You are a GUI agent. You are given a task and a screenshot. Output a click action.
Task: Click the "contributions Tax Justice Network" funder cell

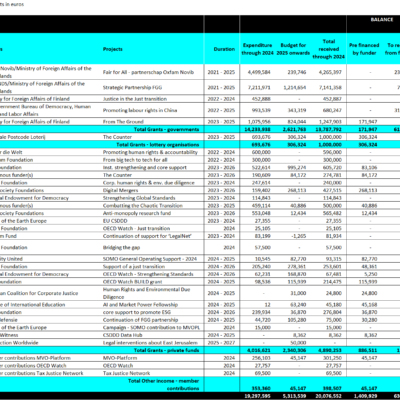coord(42,373)
